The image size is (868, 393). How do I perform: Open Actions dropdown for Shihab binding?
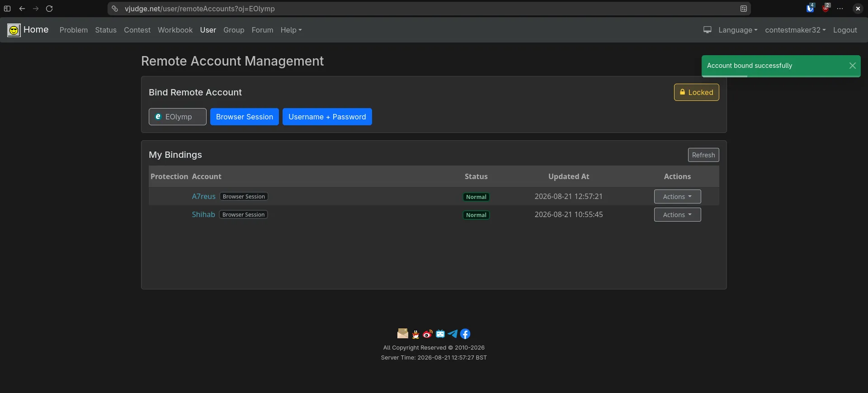[677, 215]
